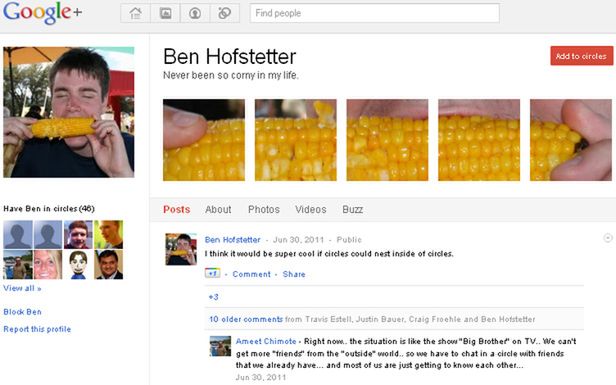Viewport: 616px width, 385px height.
Task: Open first corn scrapbook photo with thumb
Action: 204,140
